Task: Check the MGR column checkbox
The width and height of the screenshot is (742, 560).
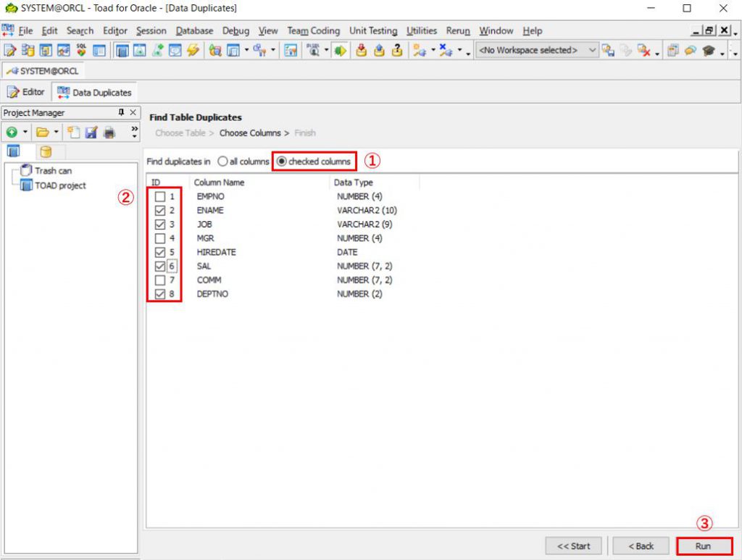Action: 160,238
